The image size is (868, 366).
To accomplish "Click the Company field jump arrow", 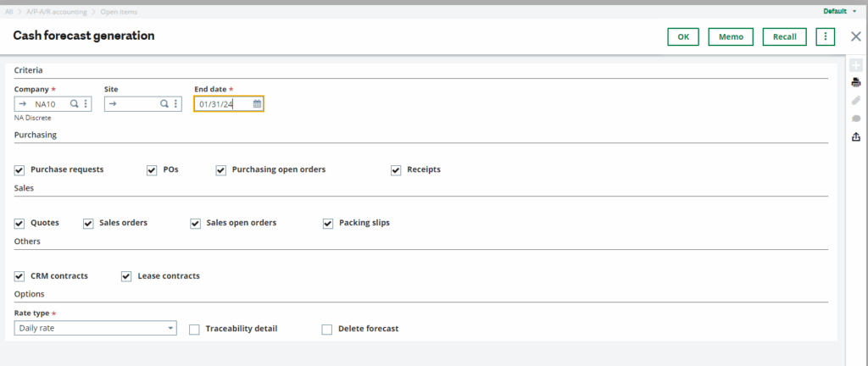I will point(22,104).
